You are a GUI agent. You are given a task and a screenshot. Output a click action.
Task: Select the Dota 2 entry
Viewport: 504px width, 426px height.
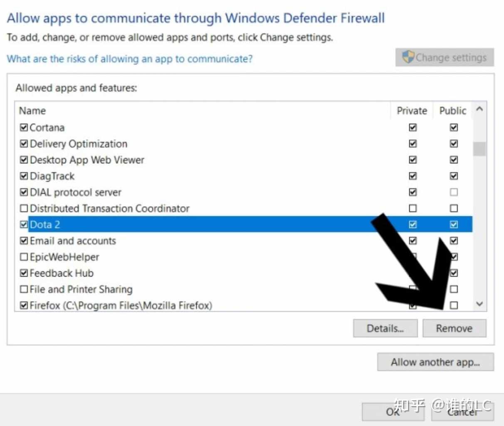pos(45,225)
